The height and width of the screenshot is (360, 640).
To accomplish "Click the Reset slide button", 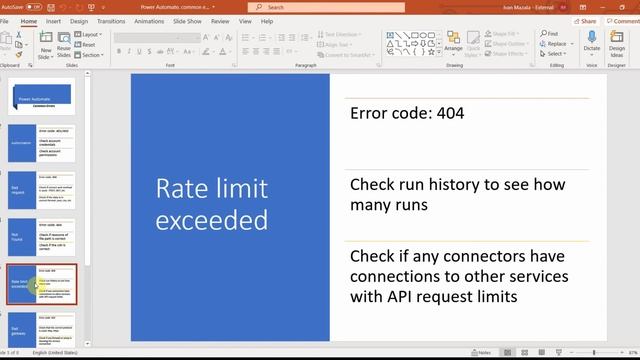I will (85, 44).
